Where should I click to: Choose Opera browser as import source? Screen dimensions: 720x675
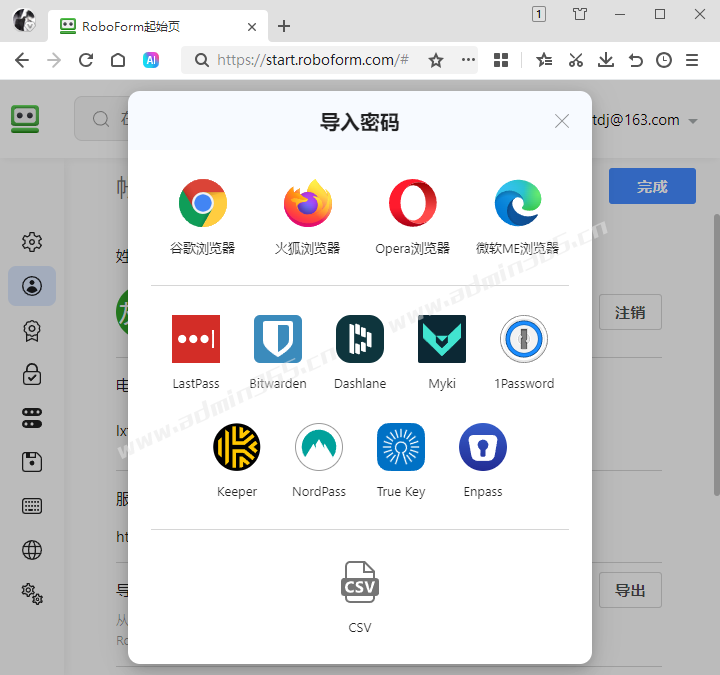coord(412,203)
